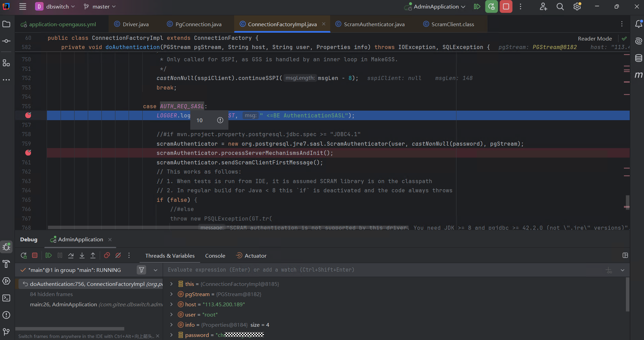The image size is (644, 340).
Task: Toggle Mute Breakpoints in the debug toolbar
Action: pyautogui.click(x=118, y=256)
